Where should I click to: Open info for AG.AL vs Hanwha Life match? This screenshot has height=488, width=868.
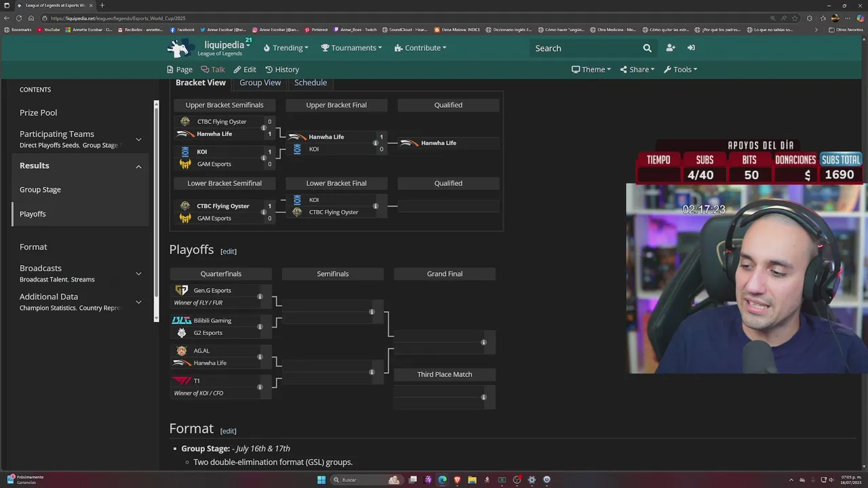tap(260, 357)
